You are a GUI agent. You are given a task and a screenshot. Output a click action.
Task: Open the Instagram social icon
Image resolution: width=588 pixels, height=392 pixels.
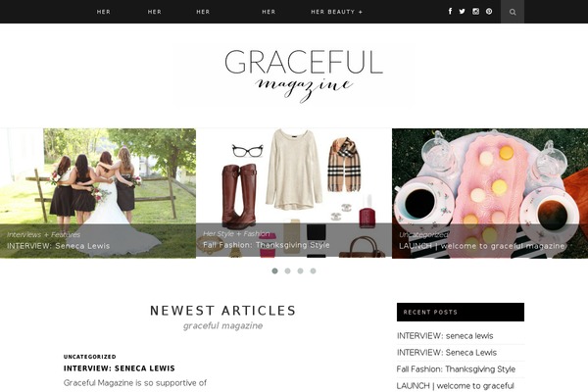pos(475,11)
